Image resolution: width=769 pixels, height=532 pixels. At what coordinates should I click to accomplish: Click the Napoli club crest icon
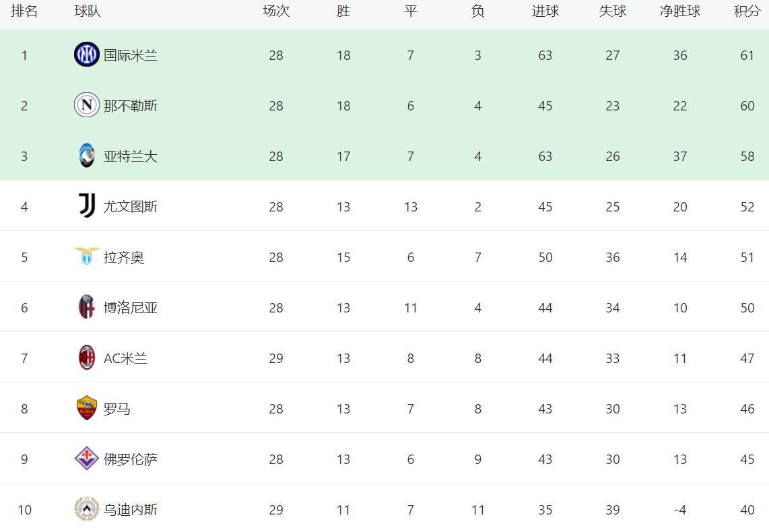tap(87, 105)
